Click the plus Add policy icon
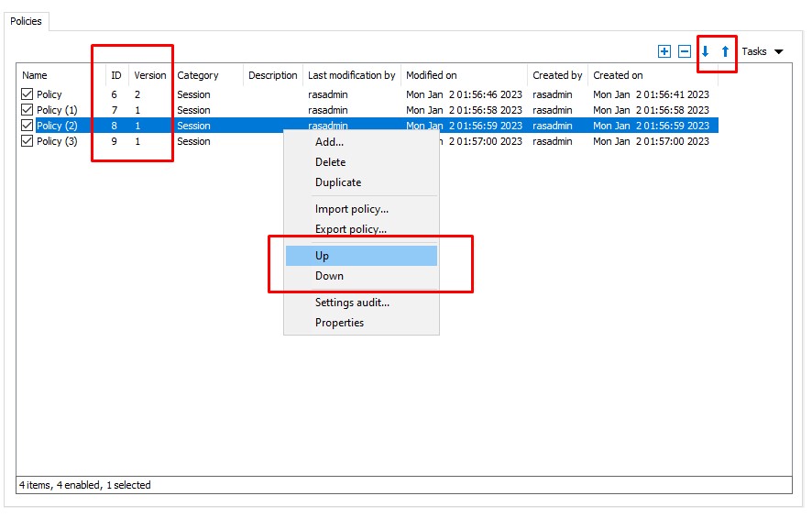This screenshot has width=812, height=529. pyautogui.click(x=664, y=52)
